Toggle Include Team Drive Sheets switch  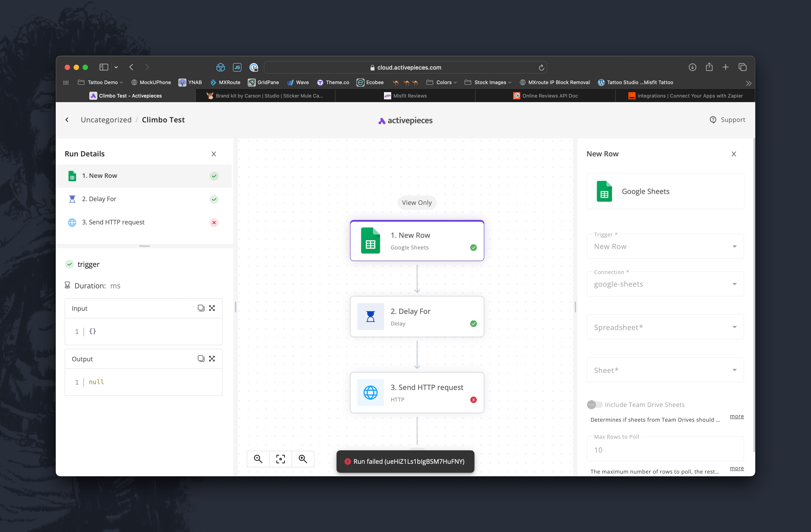click(595, 405)
